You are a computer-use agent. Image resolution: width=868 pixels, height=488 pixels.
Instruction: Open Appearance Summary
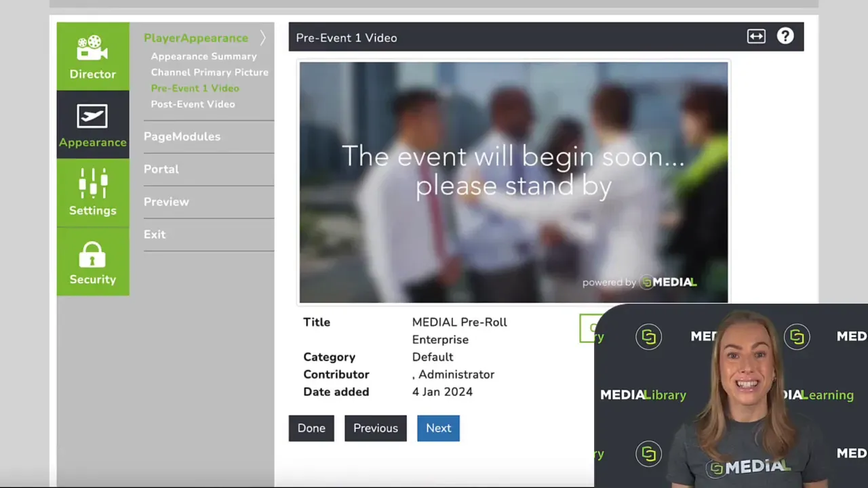point(203,56)
